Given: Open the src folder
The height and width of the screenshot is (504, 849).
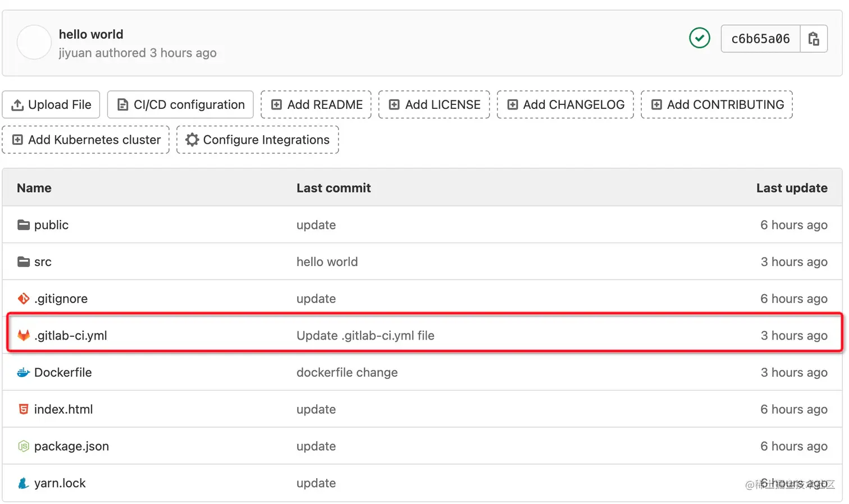Looking at the screenshot, I should pyautogui.click(x=43, y=262).
